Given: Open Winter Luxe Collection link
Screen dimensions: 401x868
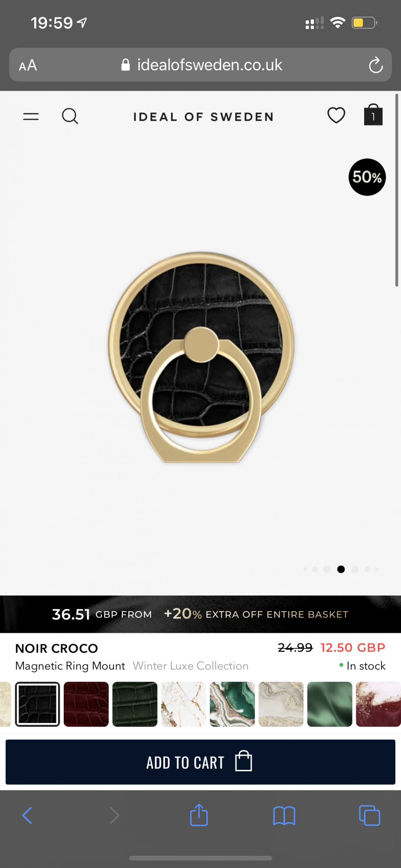Looking at the screenshot, I should (x=191, y=666).
